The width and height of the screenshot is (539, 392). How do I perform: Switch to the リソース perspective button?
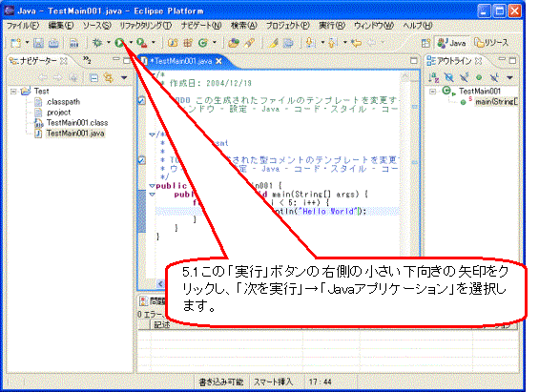click(x=491, y=43)
